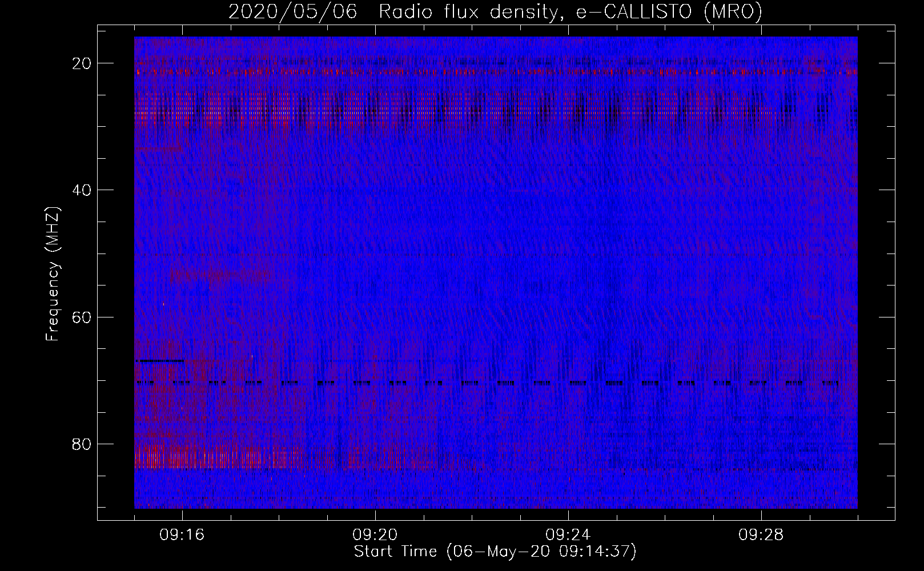Click the time tick label '09:28'

coord(761,535)
